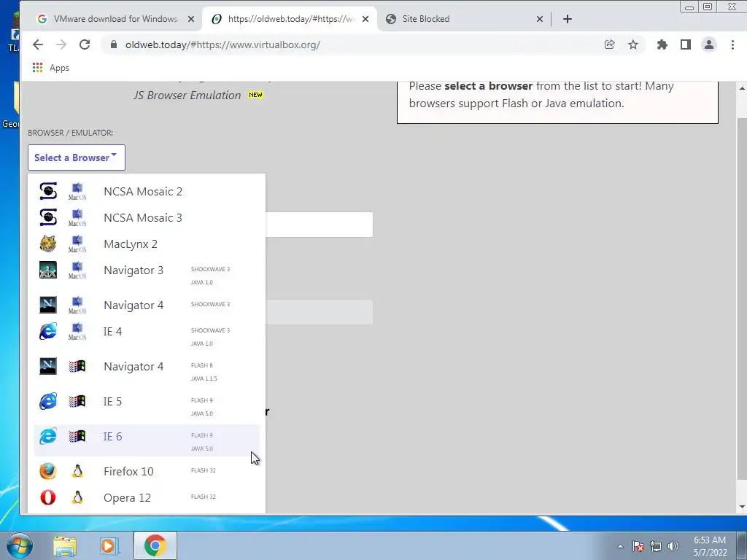Open volume control in system tray
The width and height of the screenshot is (747, 560).
point(673,546)
